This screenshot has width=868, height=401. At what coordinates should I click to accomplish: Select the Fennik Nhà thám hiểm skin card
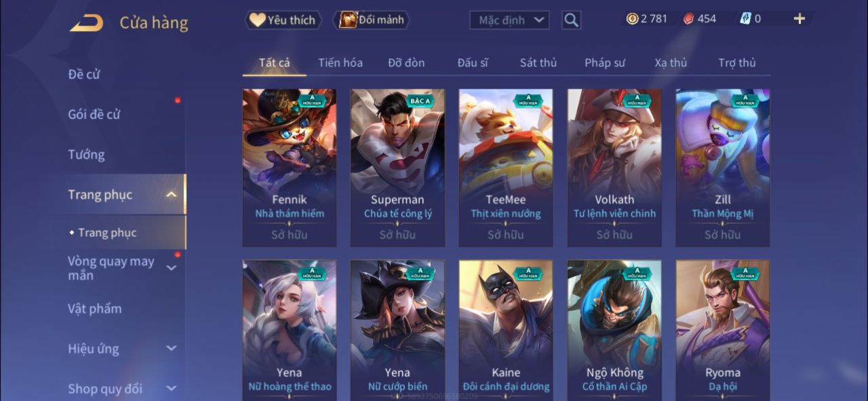290,168
